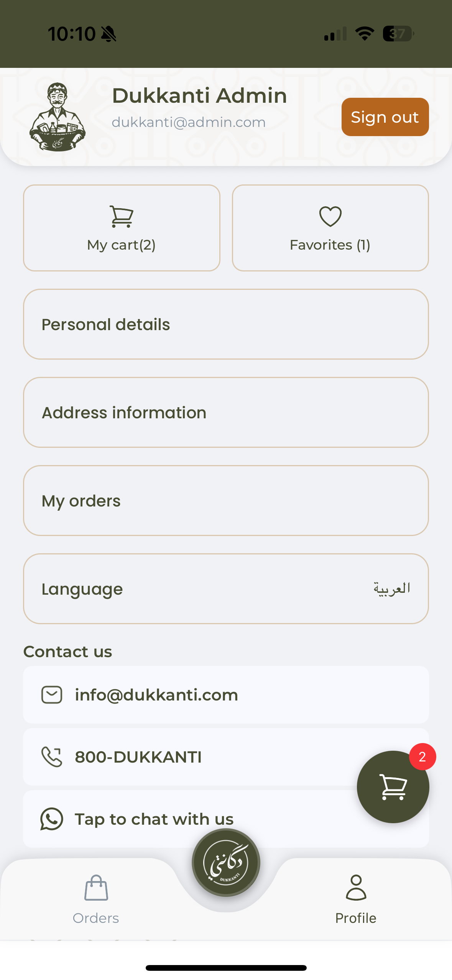
Task: Tap the Dukkanti shopkeeper avatar image
Action: pos(58,117)
